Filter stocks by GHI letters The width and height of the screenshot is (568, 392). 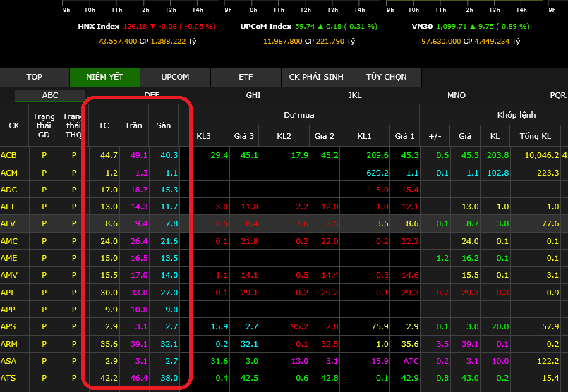pos(253,95)
